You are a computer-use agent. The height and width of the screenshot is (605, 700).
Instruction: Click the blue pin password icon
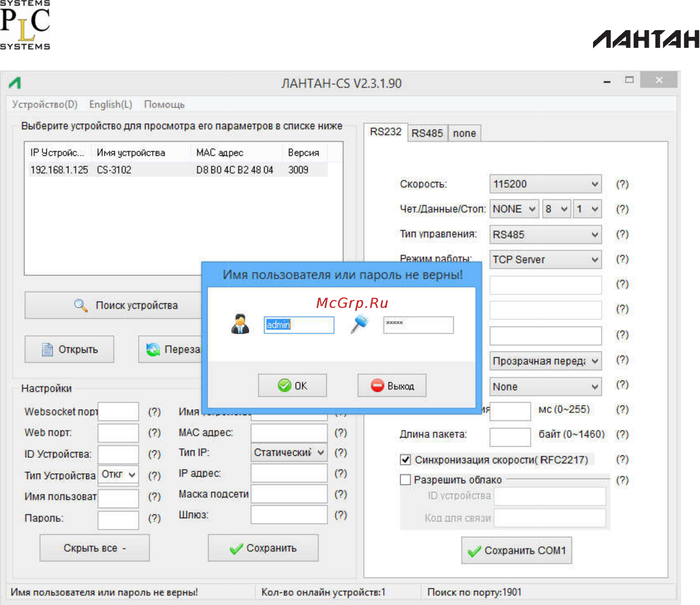pyautogui.click(x=359, y=324)
